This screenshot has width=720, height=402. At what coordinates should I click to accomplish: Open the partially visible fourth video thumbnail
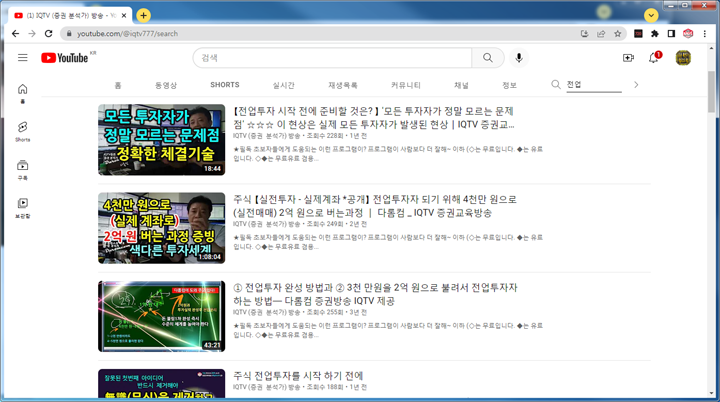tap(162, 384)
